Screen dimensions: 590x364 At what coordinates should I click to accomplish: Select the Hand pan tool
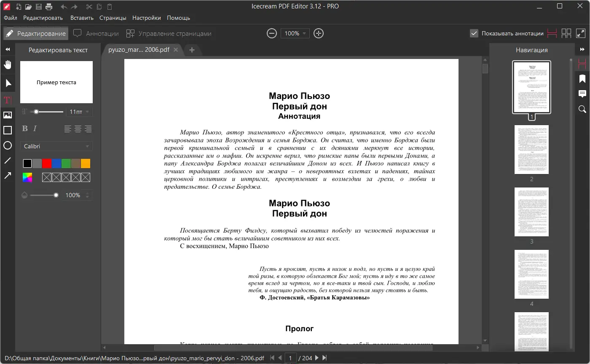pyautogui.click(x=8, y=65)
